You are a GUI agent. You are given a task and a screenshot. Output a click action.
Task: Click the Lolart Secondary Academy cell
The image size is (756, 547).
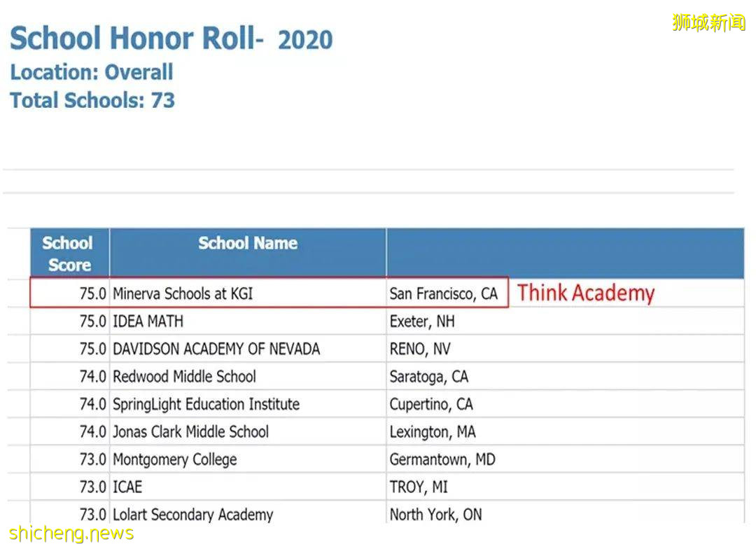(192, 515)
